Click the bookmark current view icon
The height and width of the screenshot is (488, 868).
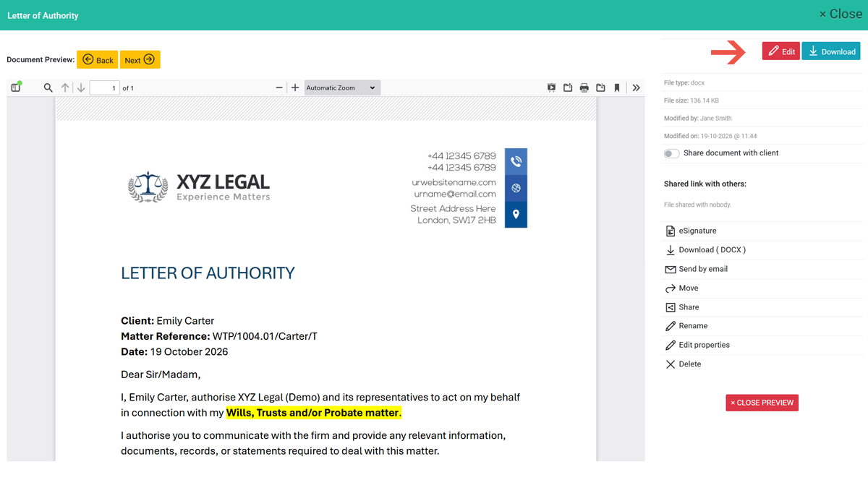click(617, 87)
